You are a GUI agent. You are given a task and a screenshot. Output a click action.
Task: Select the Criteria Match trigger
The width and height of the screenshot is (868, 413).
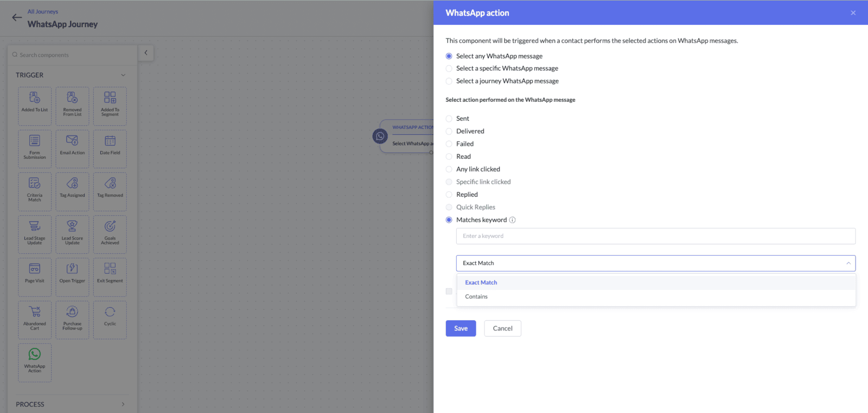click(35, 192)
